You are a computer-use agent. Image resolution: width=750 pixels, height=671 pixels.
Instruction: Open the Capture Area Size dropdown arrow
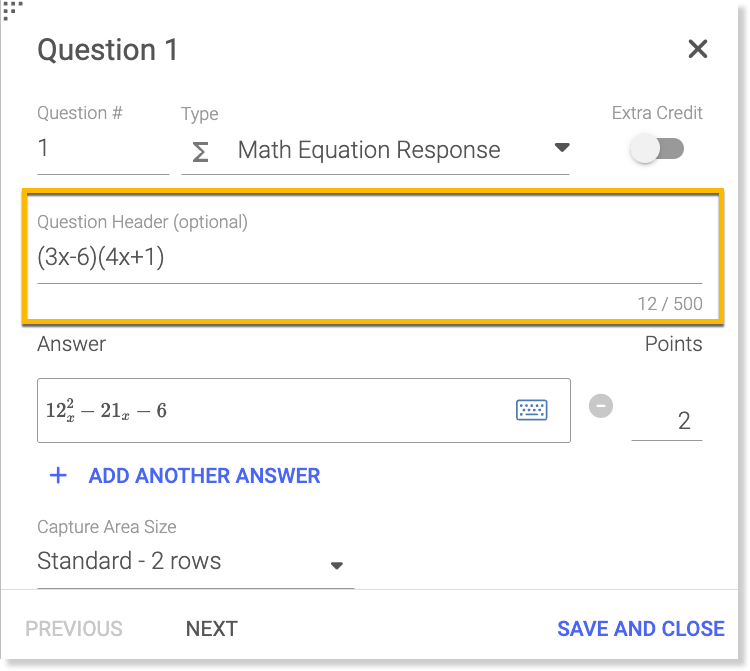337,565
